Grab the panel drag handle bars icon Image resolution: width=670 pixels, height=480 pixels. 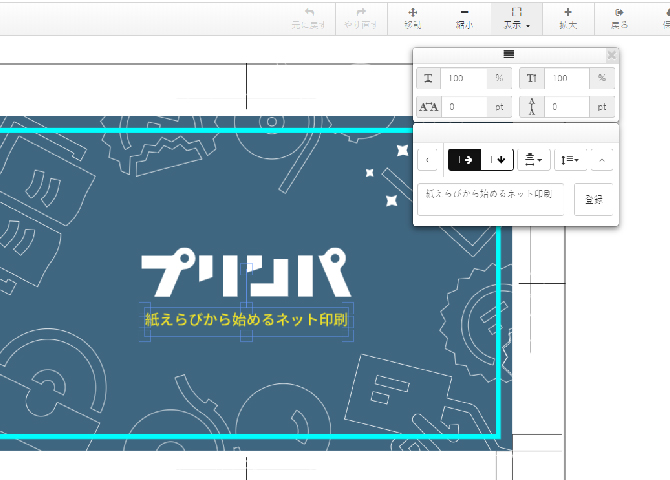pos(508,54)
